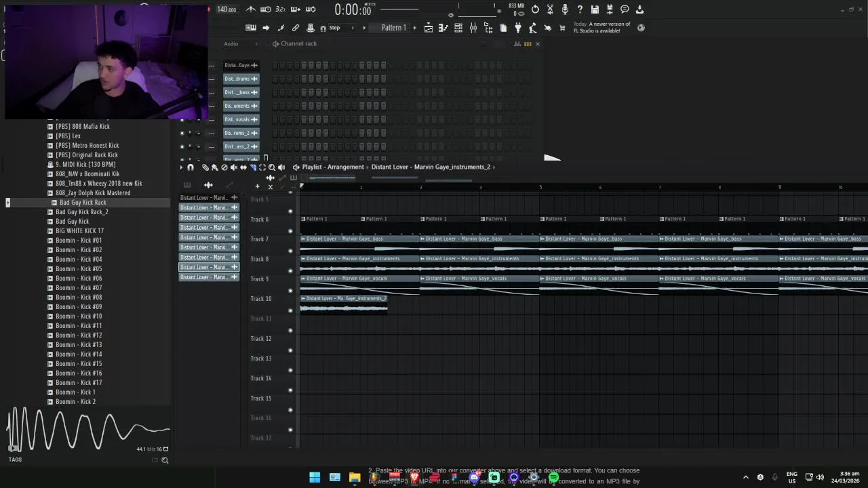
Task: Open the audio editor scissors icon
Action: pyautogui.click(x=550, y=9)
